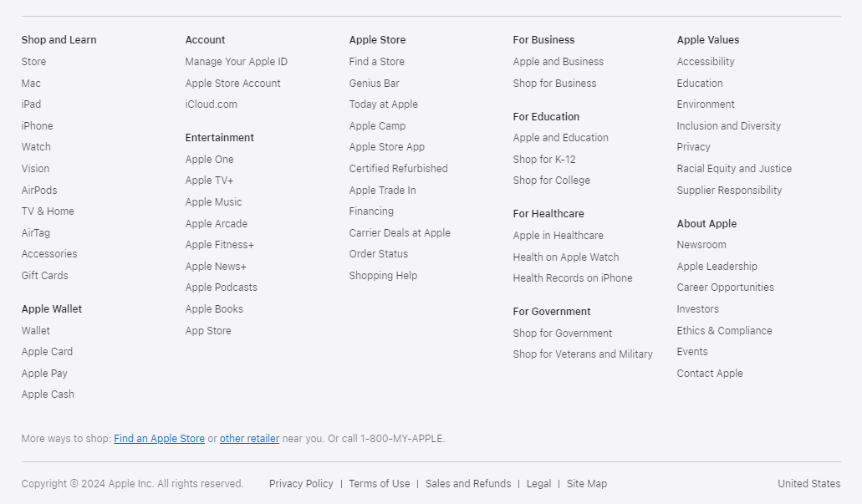Image resolution: width=862 pixels, height=504 pixels.
Task: Click AirPods in Shop and Learn
Action: pos(39,191)
